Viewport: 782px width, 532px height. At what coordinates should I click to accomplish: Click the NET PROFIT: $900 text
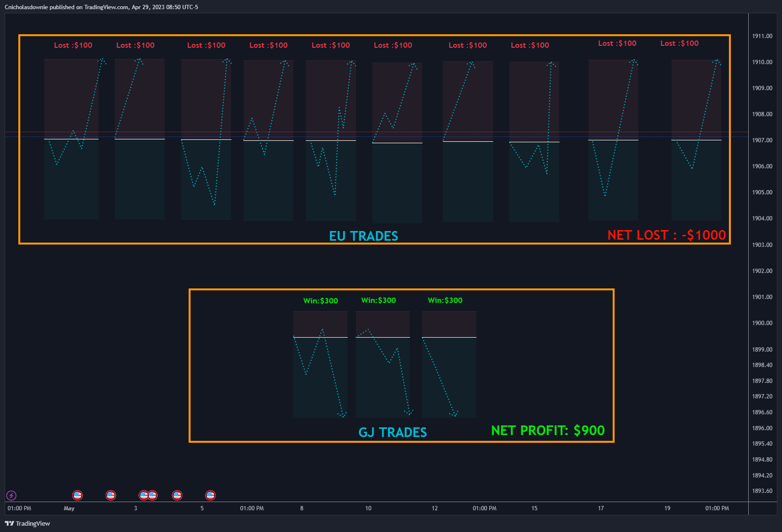(x=548, y=430)
